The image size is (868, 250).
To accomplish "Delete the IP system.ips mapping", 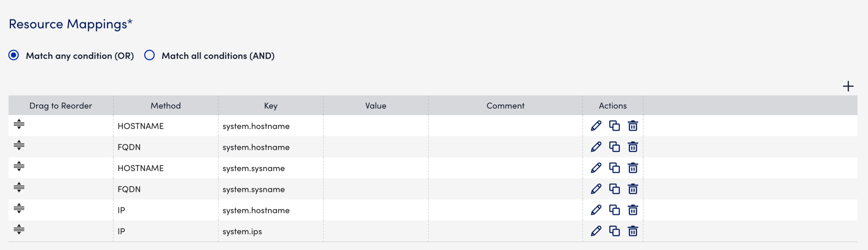I will tap(633, 231).
